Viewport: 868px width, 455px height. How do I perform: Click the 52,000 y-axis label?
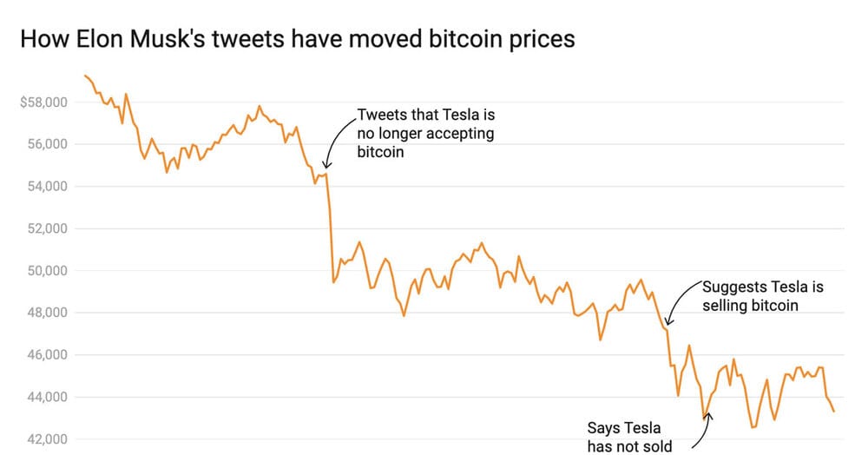(x=48, y=228)
